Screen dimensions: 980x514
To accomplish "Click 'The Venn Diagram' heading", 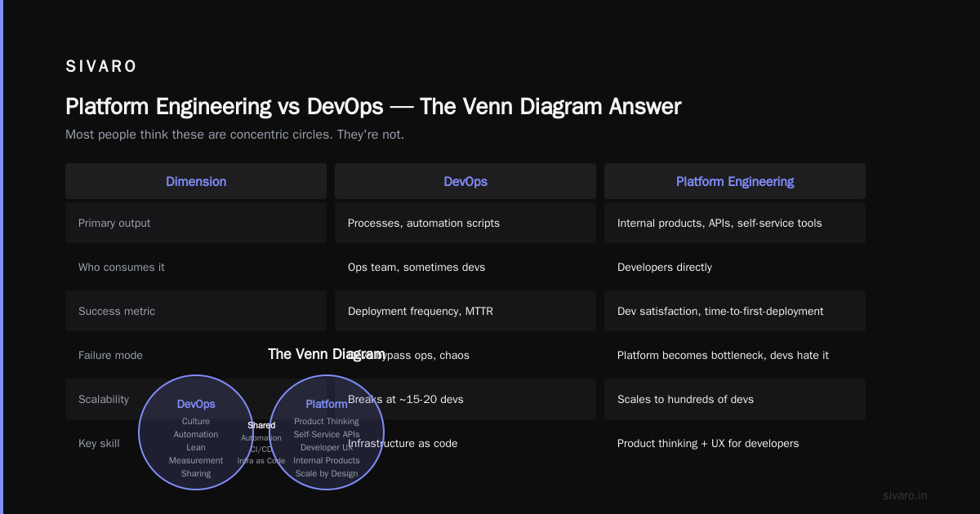I will tap(327, 354).
